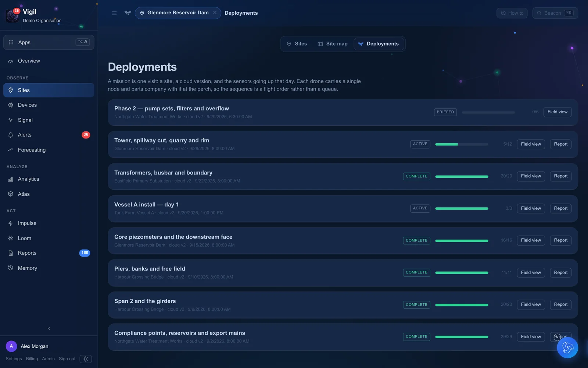
Task: Open the Apps launcher switcher
Action: coord(49,42)
